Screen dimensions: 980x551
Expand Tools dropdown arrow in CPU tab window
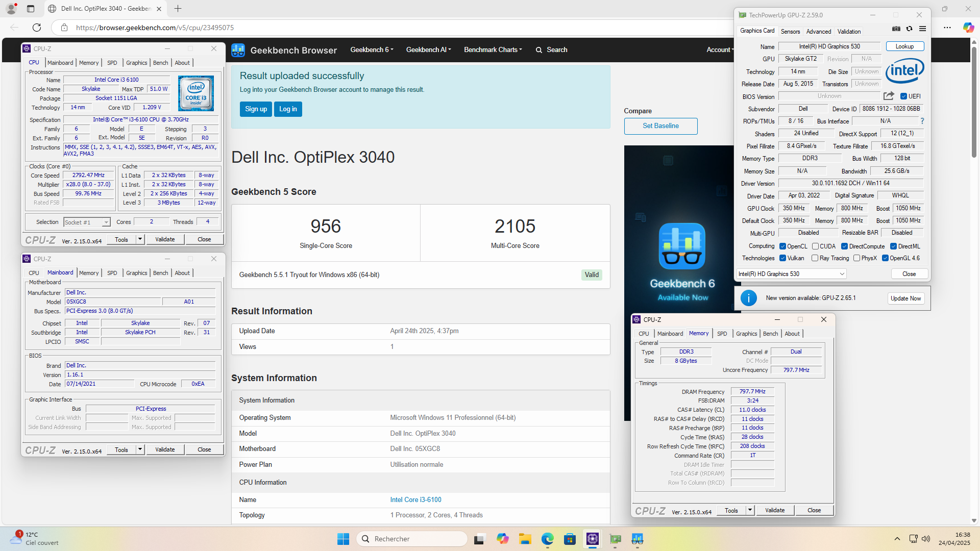[140, 239]
